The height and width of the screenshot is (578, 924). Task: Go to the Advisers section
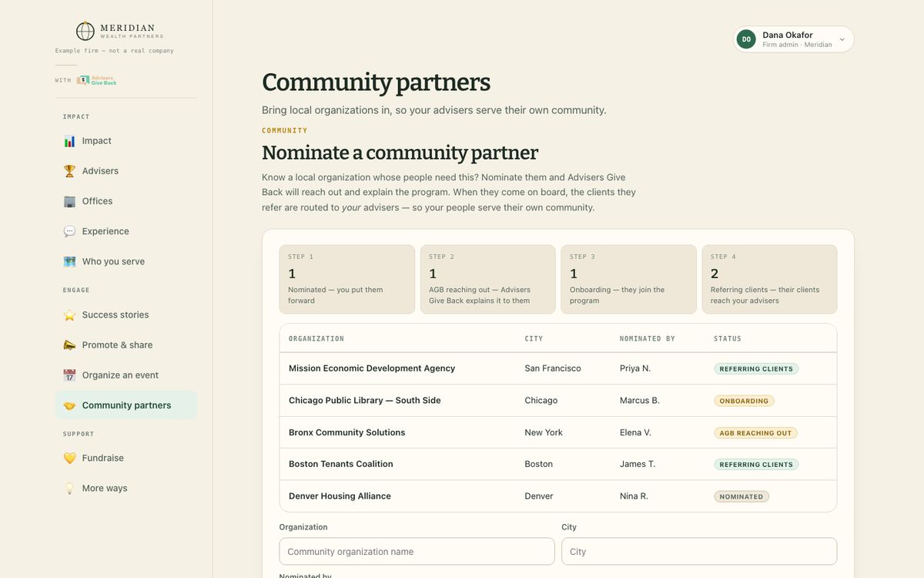[x=126, y=171]
